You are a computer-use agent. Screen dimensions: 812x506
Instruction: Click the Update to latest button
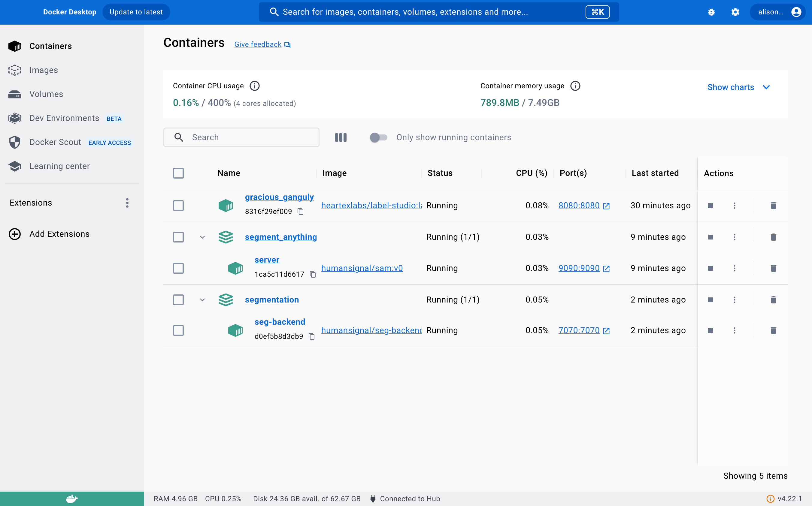136,12
